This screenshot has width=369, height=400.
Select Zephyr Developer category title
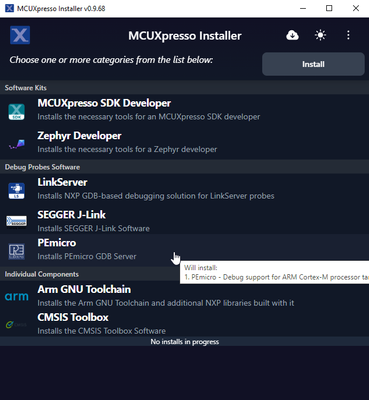click(x=79, y=136)
